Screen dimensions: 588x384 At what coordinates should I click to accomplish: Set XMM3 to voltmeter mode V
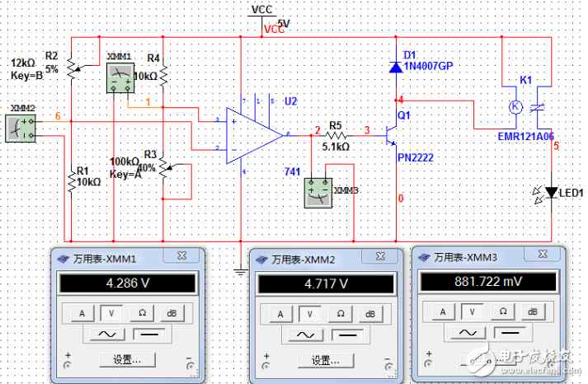pos(473,311)
